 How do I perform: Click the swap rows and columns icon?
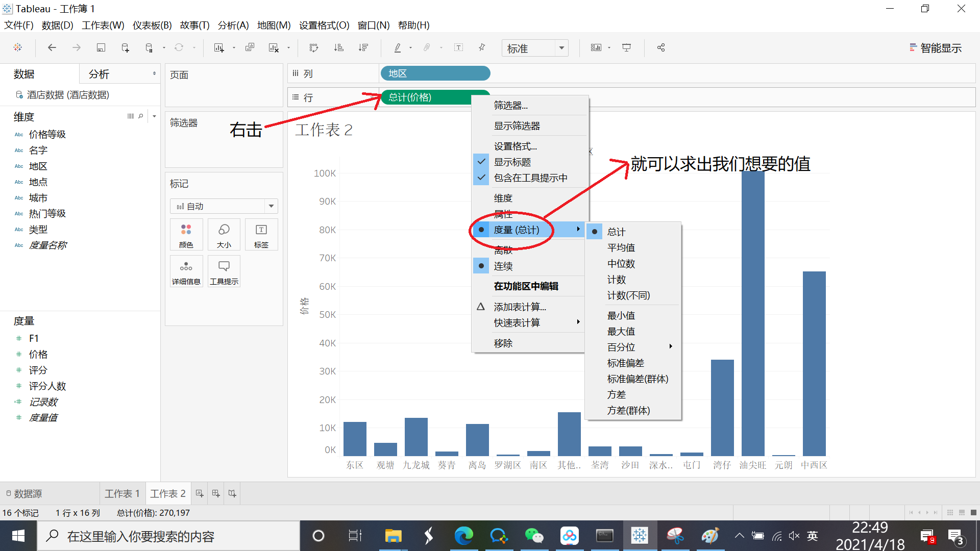314,48
